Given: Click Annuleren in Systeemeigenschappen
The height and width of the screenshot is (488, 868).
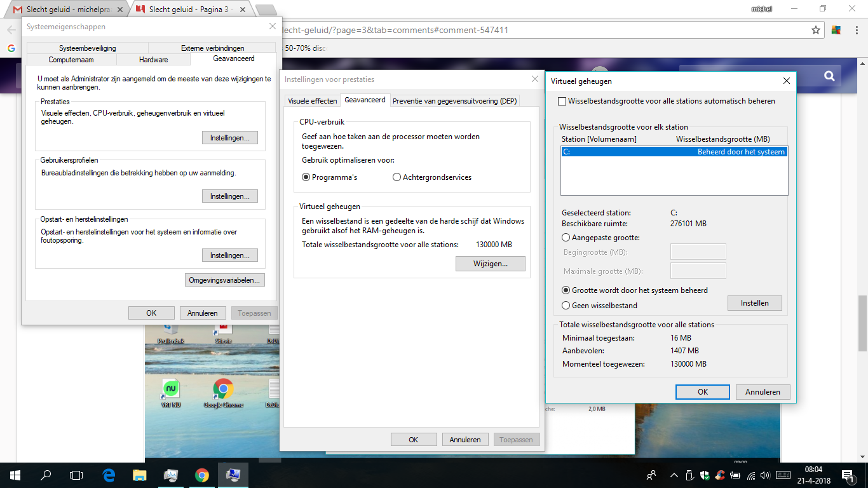Looking at the screenshot, I should tap(203, 313).
